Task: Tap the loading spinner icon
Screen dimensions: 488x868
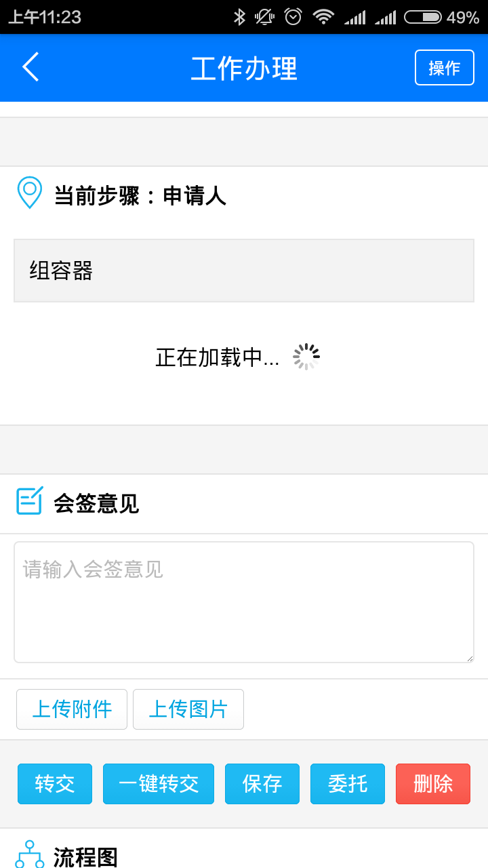Action: click(x=306, y=357)
